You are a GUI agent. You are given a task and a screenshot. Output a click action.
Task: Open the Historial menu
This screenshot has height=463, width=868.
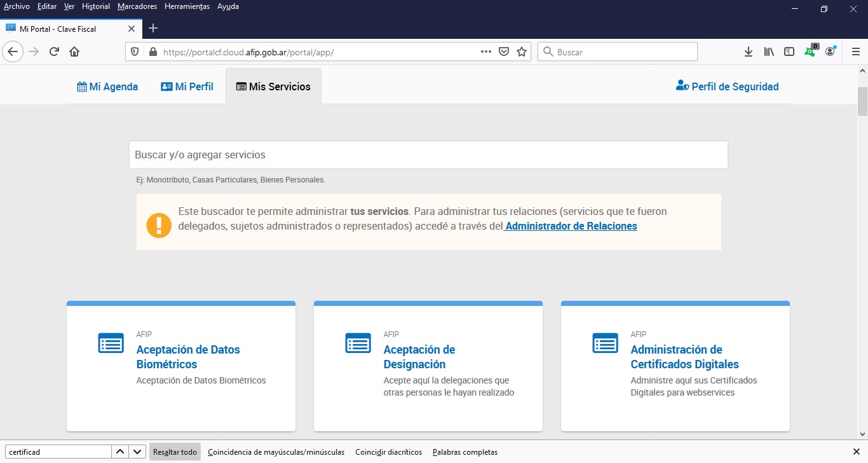tap(96, 6)
